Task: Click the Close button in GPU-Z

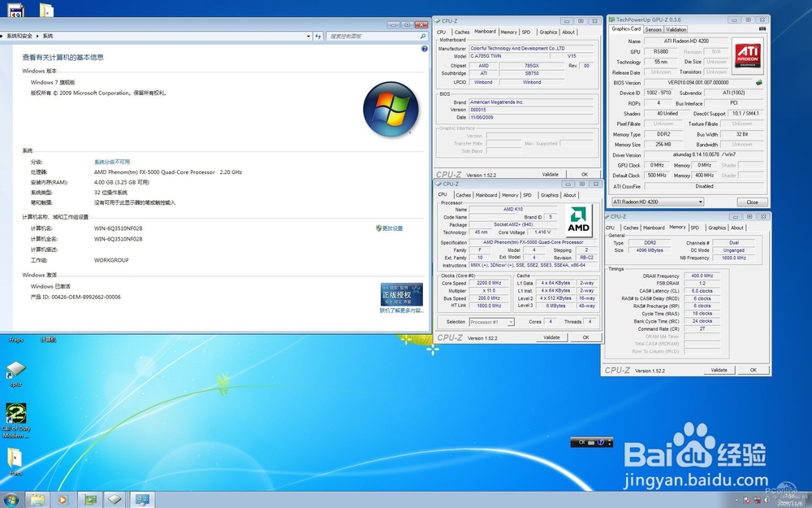Action: pos(752,202)
